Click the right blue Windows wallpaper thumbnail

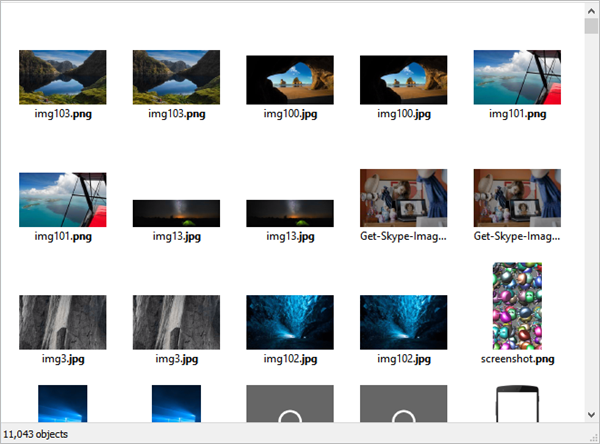tap(176, 404)
